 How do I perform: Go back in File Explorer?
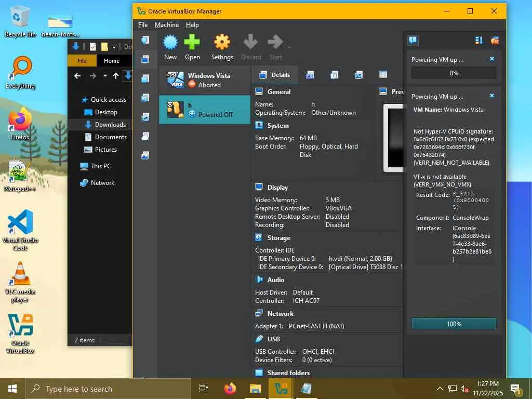[x=77, y=76]
